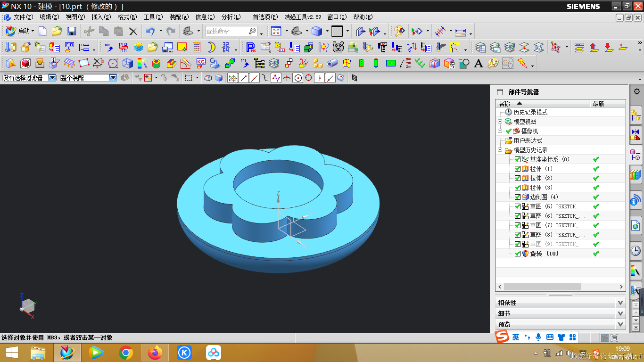Click the measure distance ruler icon
The height and width of the screenshot is (362, 644).
(x=460, y=32)
